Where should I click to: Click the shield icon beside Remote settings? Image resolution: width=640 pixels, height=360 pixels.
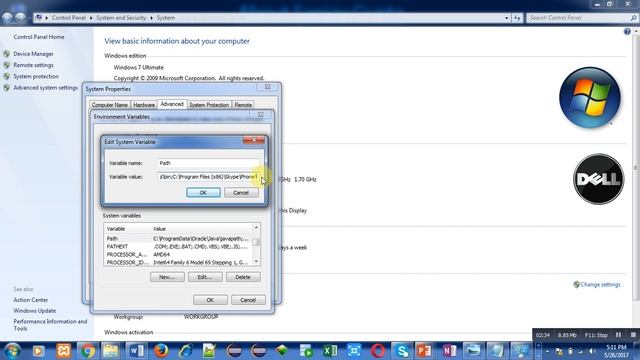(7, 65)
